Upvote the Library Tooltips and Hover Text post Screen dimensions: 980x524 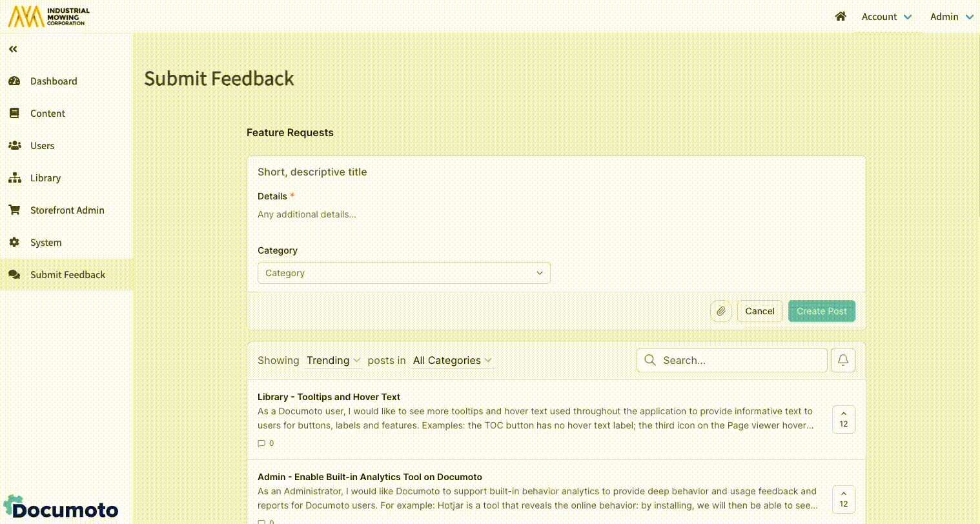coord(843,419)
